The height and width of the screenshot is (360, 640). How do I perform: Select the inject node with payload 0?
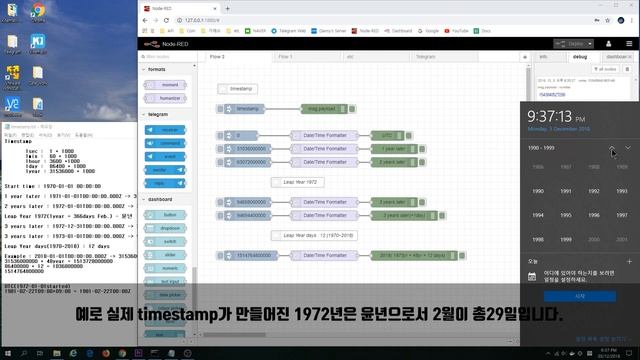click(241, 135)
